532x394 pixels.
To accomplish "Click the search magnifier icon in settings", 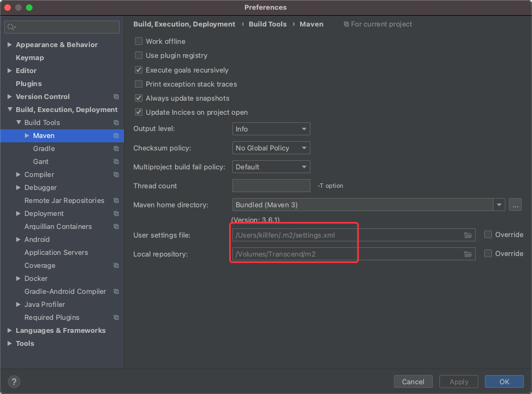I will [11, 27].
